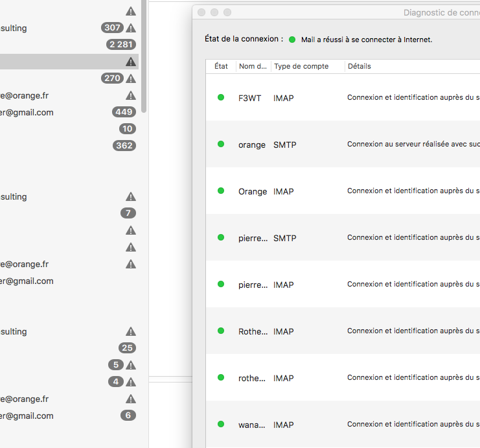Screen dimensions: 480x448
Task: Click the warning icon next to the 270 badge
Action: click(131, 78)
